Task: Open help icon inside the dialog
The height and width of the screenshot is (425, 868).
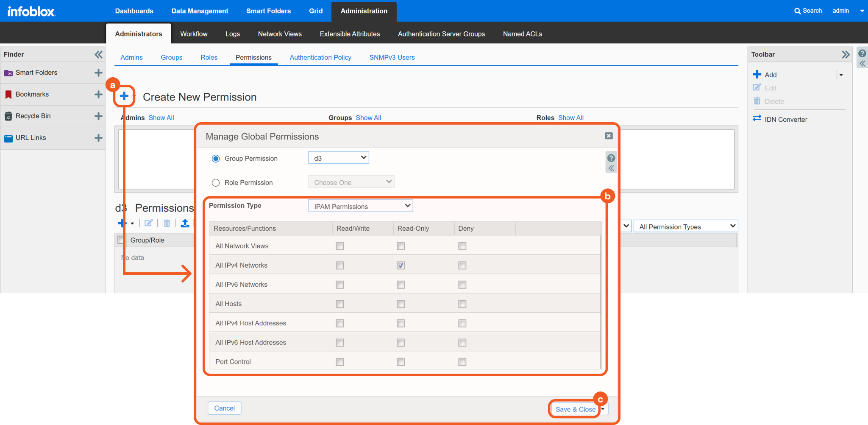Action: [x=611, y=158]
